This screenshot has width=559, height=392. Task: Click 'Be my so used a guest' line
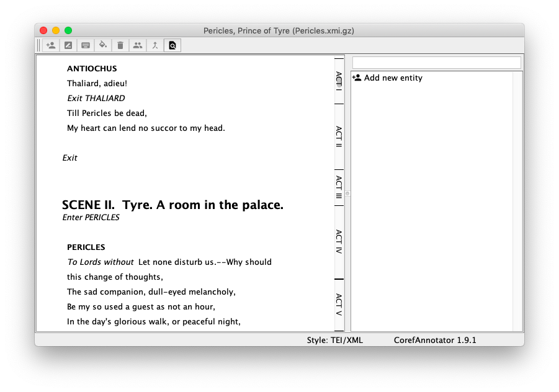pos(141,307)
